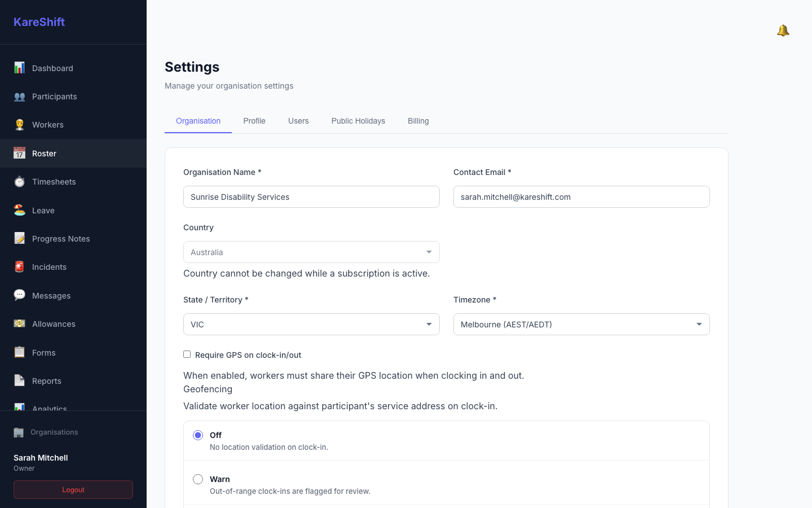Open the State / Territory dropdown
Viewport: 812px width, 508px height.
pyautogui.click(x=311, y=325)
